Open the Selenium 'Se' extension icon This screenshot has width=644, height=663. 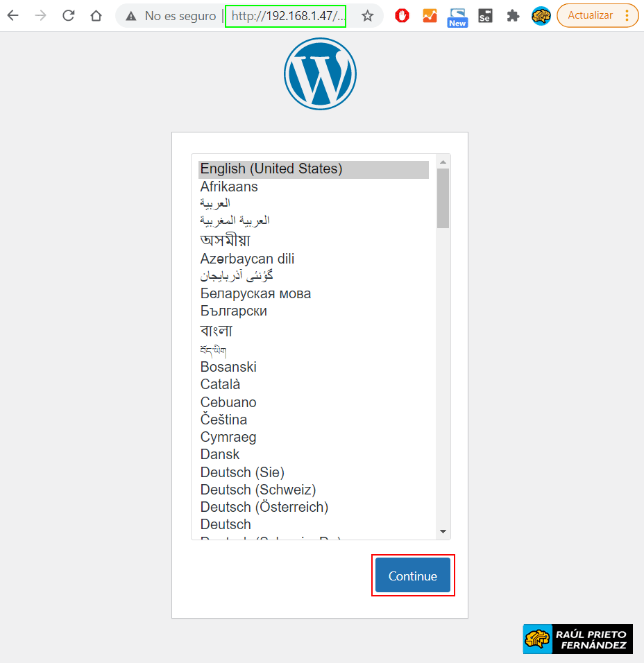click(x=485, y=15)
